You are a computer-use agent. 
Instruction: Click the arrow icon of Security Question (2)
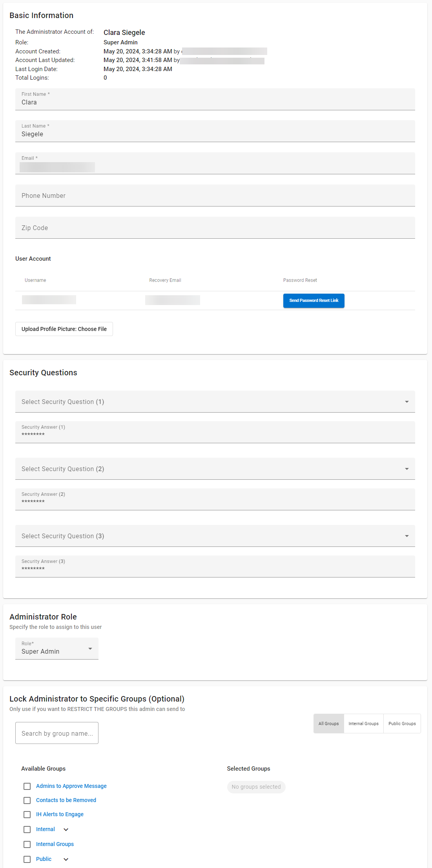[407, 469]
